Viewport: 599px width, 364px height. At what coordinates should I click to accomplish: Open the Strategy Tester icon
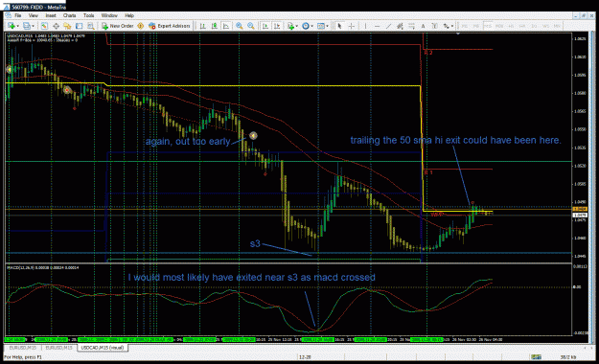tap(90, 26)
